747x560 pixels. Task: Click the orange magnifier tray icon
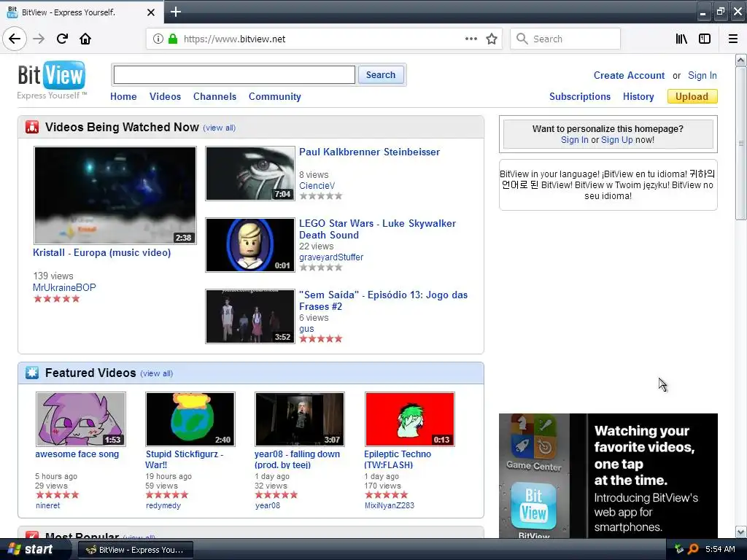click(x=693, y=549)
